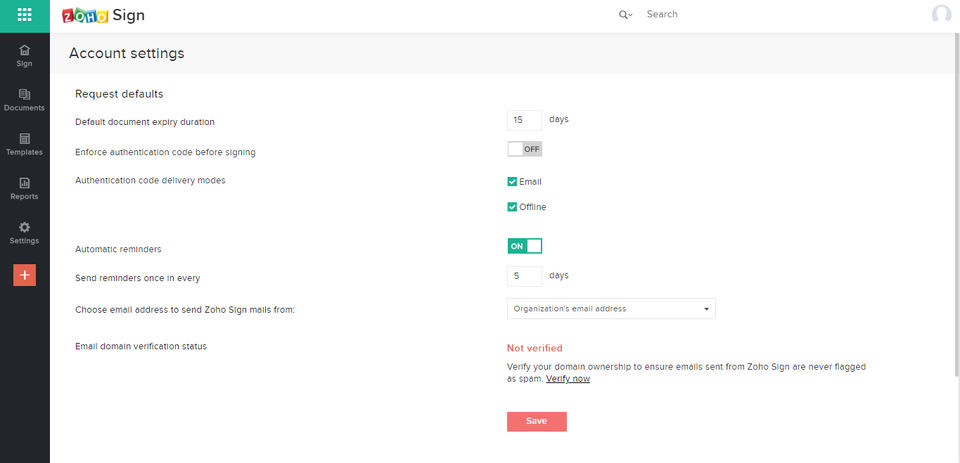Viewport: 960px width, 463px height.
Task: Uncheck the Offline delivery mode checkbox
Action: pyautogui.click(x=512, y=207)
